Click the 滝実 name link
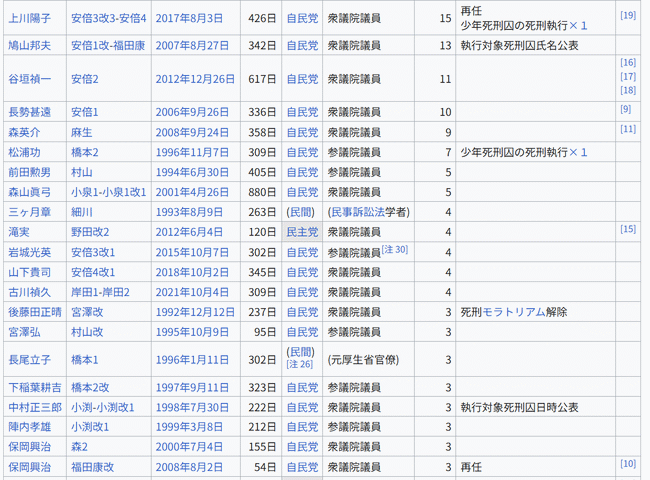650x480 pixels. point(19,232)
